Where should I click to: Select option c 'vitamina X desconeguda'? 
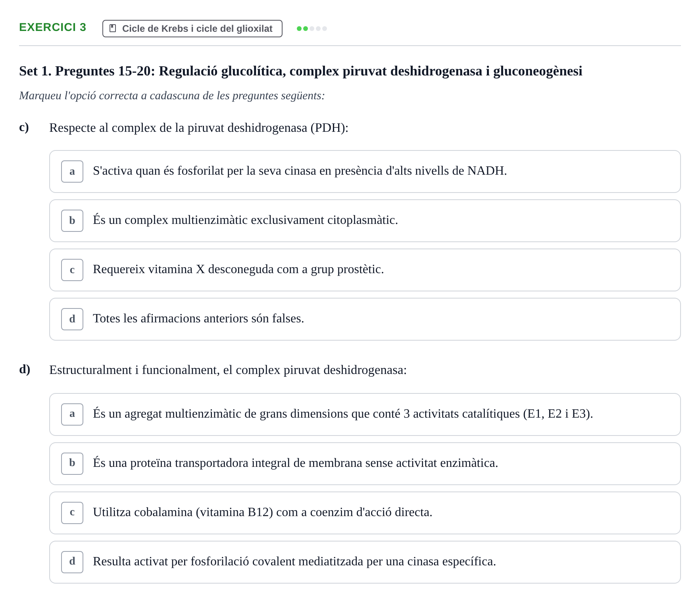[x=365, y=270]
